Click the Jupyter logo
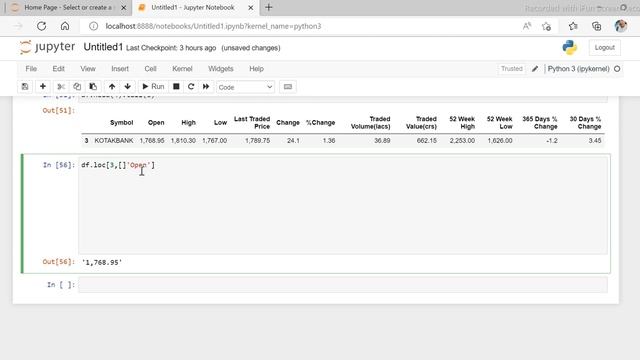 click(47, 47)
